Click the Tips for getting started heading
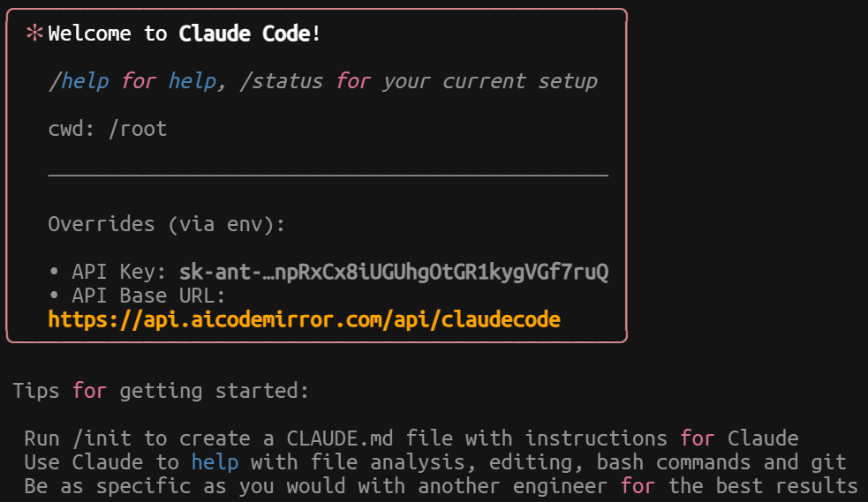This screenshot has width=868, height=502. point(161,391)
